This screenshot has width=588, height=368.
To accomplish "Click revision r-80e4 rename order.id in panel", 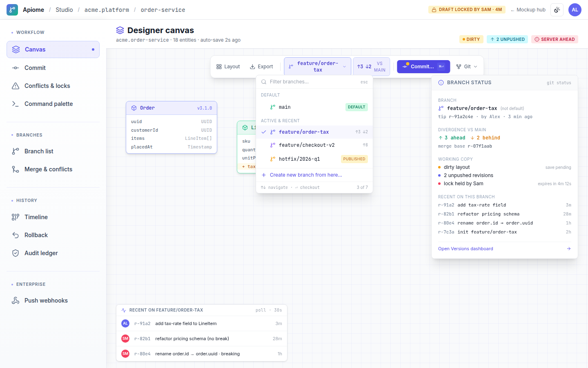I will click(x=505, y=223).
